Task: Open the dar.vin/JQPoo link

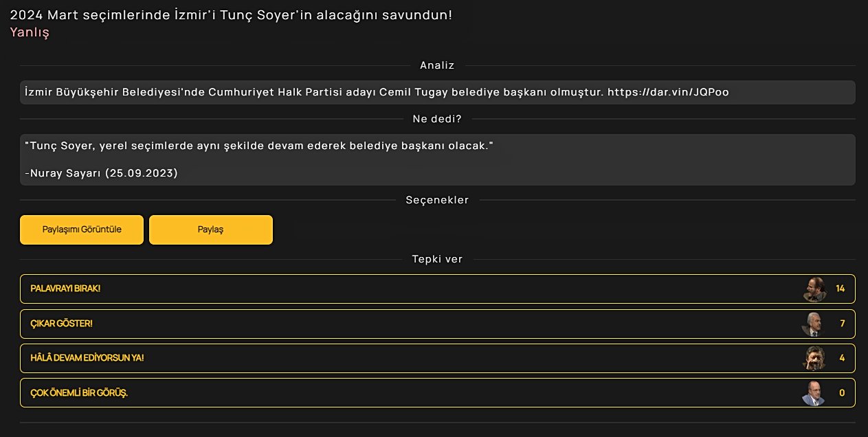Action: coord(668,92)
